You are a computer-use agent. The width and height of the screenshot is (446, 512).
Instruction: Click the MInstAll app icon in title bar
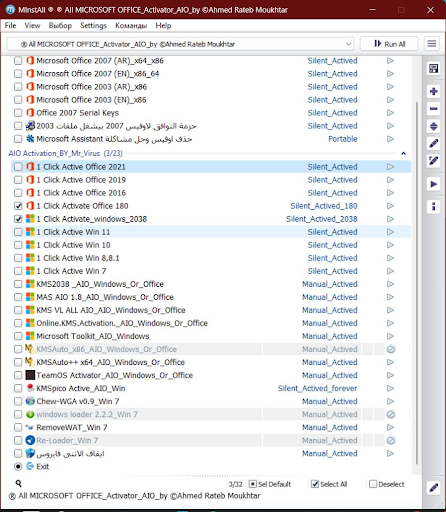10,10
